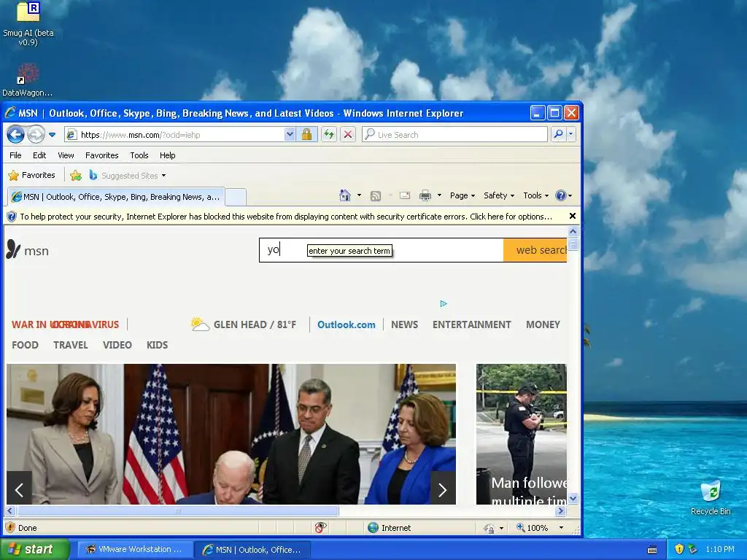Click the security information bar message
The image size is (747, 560).
[x=286, y=217]
